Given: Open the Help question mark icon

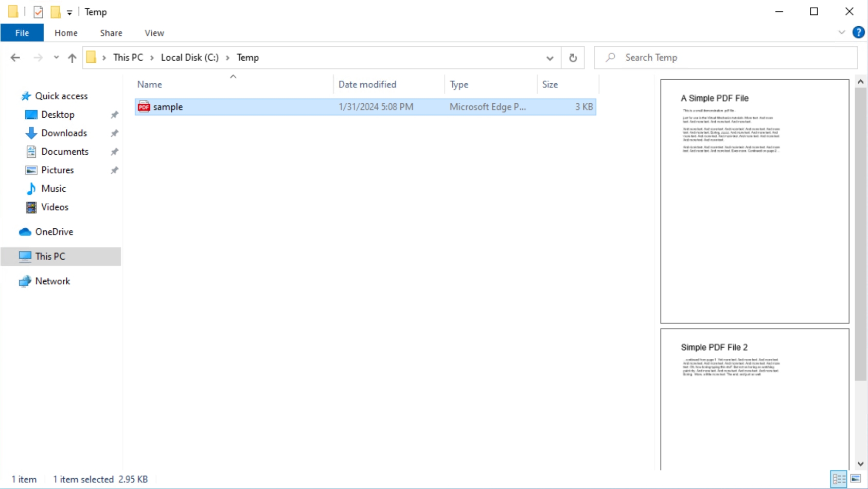Looking at the screenshot, I should [x=858, y=32].
